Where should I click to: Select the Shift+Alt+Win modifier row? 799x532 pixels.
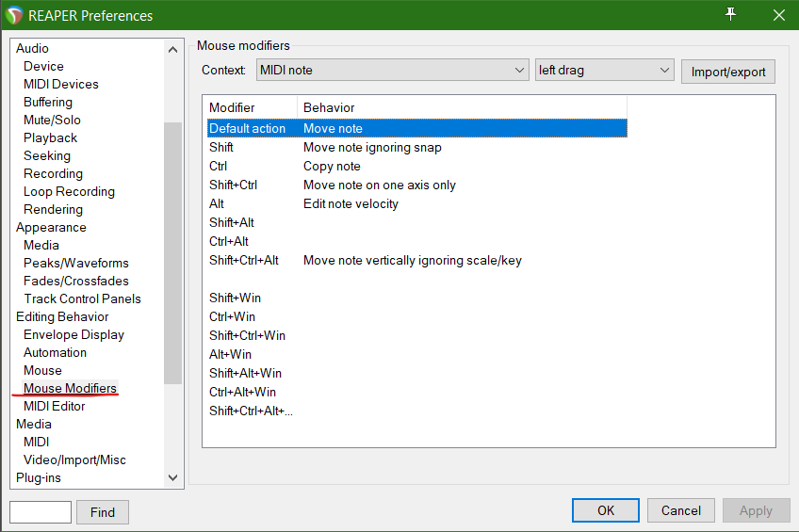[x=416, y=373]
